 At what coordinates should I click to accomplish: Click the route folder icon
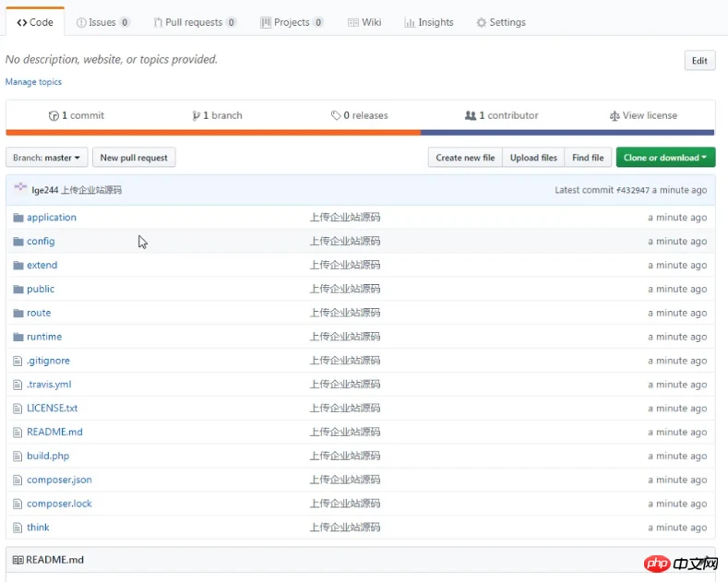18,314
